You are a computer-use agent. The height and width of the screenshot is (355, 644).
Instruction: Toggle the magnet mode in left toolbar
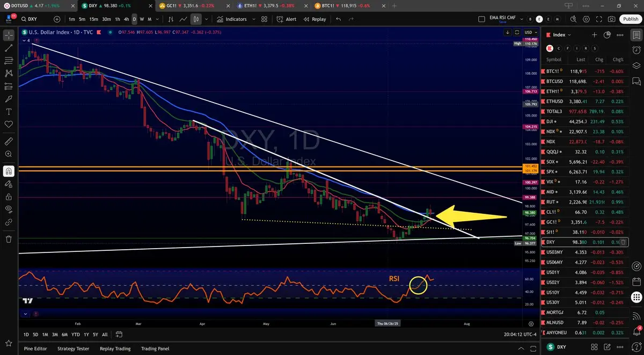[9, 171]
